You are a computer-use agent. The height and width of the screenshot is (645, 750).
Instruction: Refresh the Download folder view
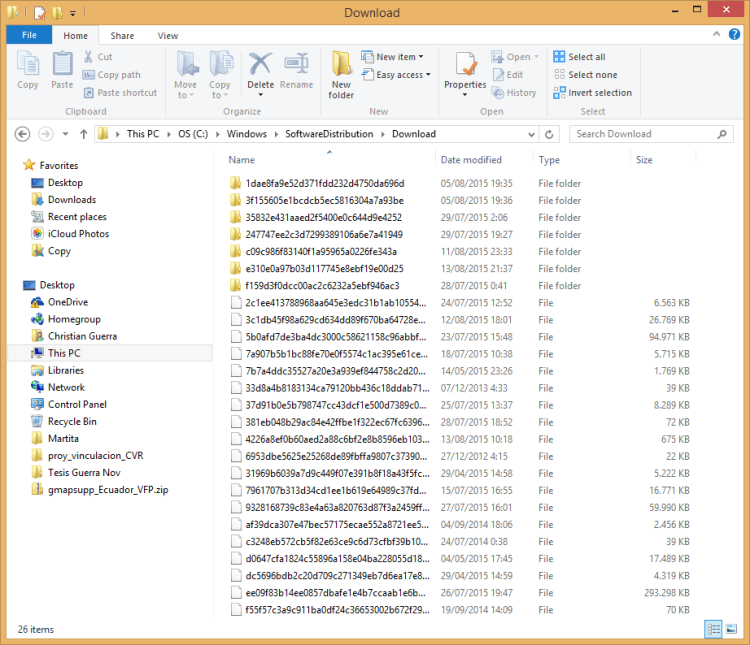(x=550, y=134)
